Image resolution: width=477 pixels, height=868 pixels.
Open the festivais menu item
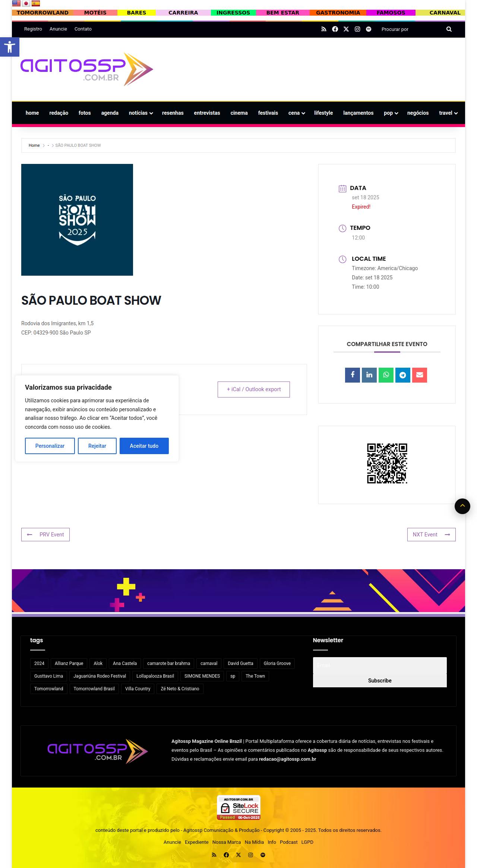coord(268,113)
